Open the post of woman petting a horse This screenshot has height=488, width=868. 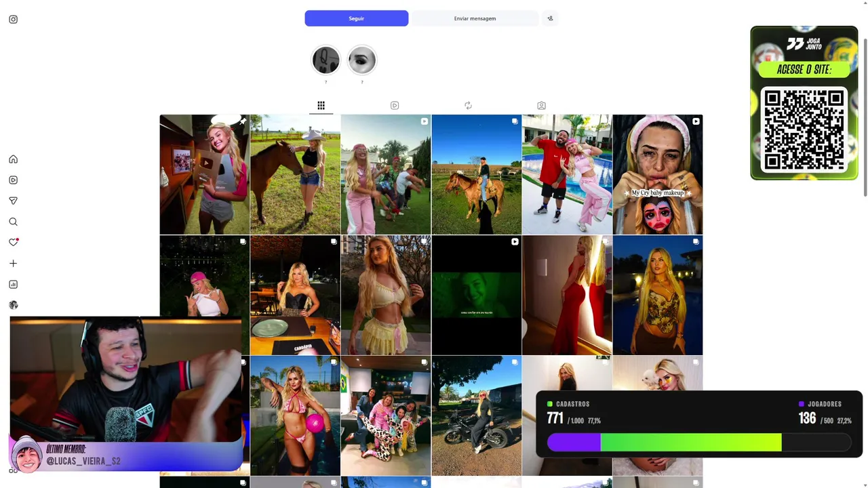click(x=295, y=174)
